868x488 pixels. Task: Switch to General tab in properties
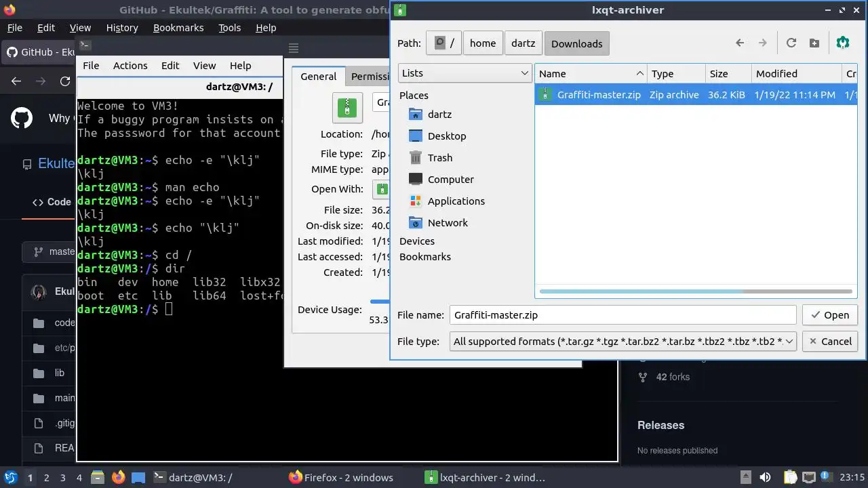pos(319,77)
